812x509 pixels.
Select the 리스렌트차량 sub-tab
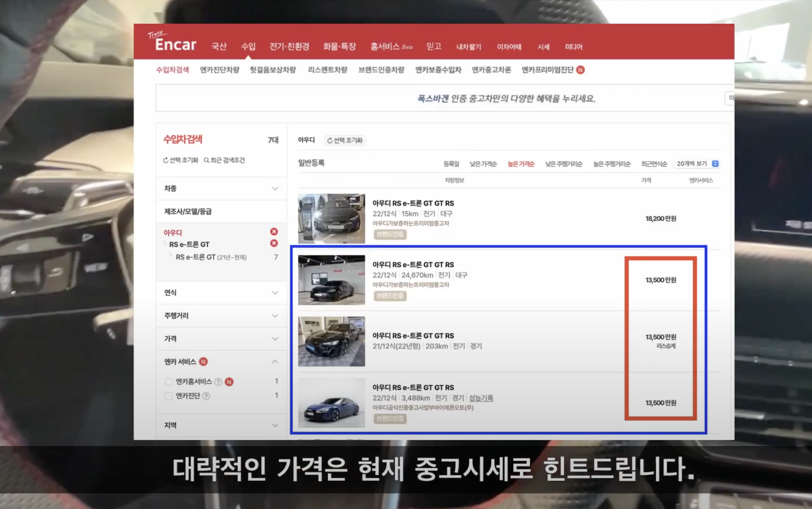(328, 70)
